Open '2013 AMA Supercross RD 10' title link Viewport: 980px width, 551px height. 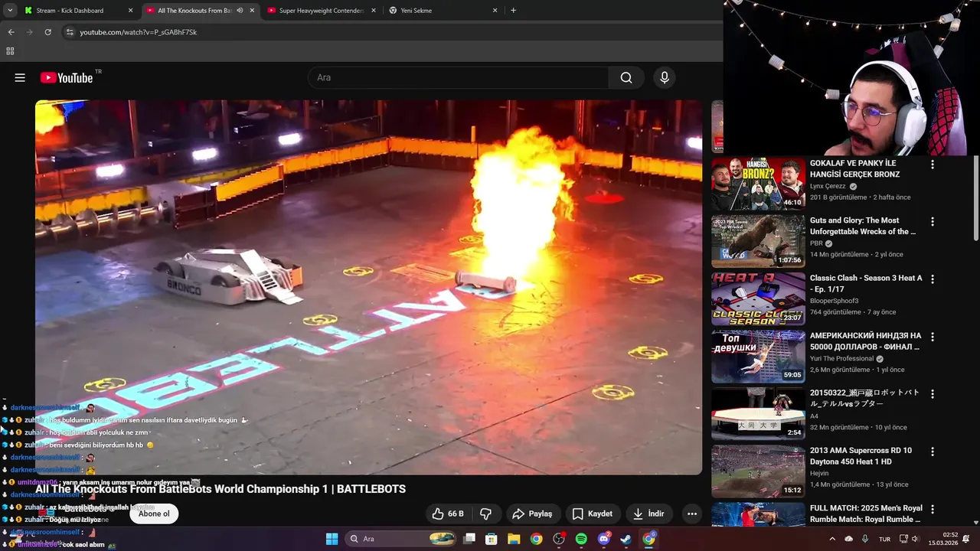pos(861,455)
